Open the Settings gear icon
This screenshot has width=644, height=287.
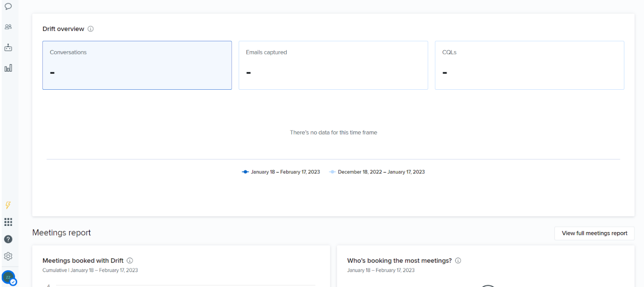click(x=8, y=256)
